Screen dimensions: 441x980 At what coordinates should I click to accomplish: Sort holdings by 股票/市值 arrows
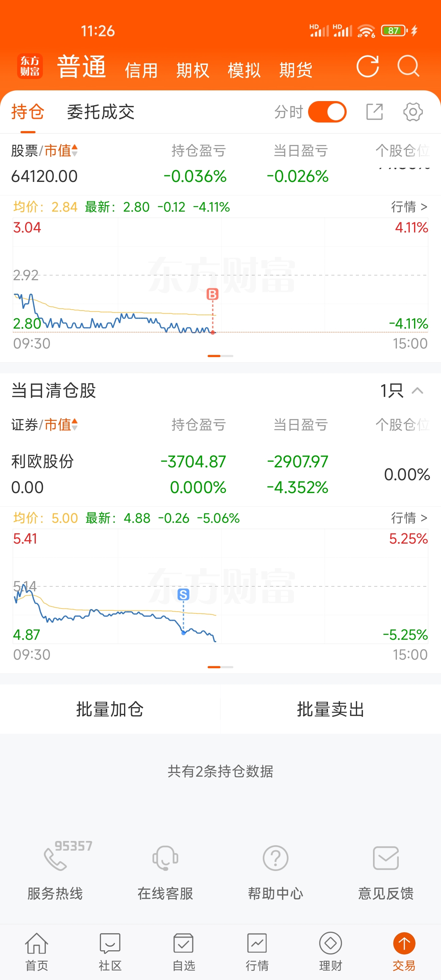(75, 151)
